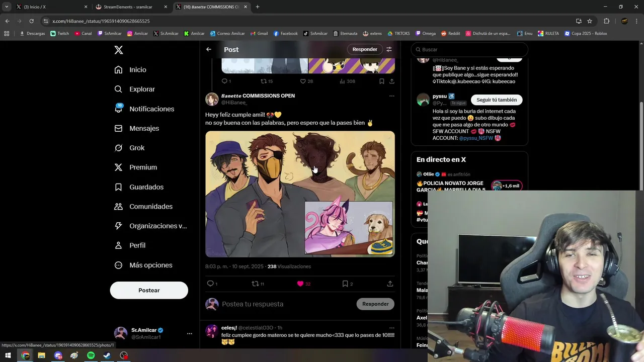Open Perfil in the sidebar
This screenshot has width=644, height=362.
tap(130, 245)
